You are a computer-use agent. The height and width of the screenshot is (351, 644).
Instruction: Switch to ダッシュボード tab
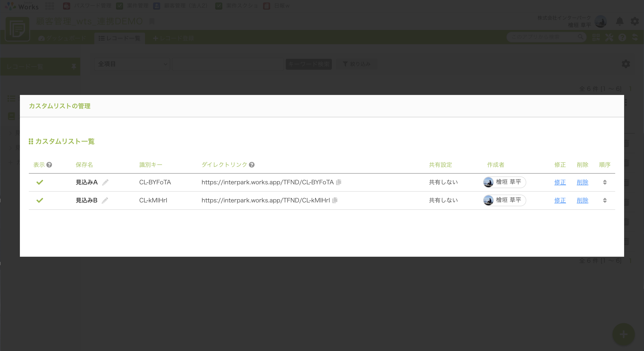pos(62,38)
